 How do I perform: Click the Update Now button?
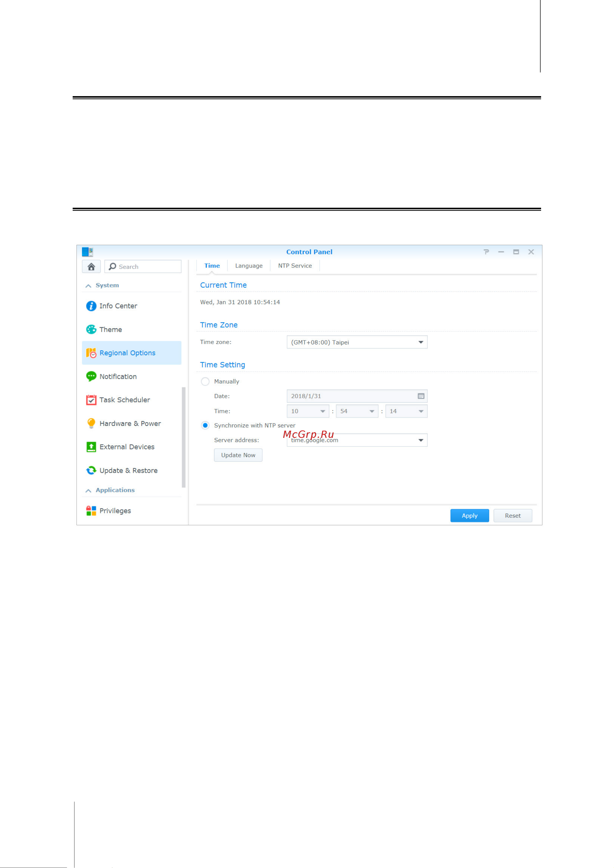tap(238, 455)
